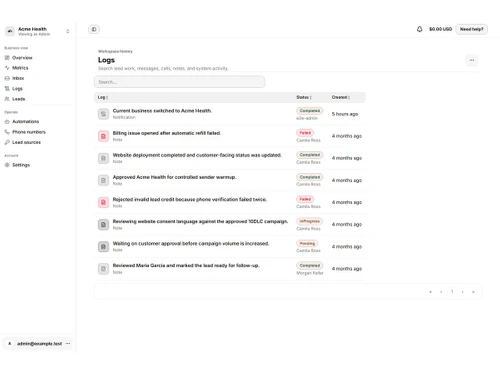The height and width of the screenshot is (375, 500).
Task: Click 'Morgan Keller' author name
Action: click(310, 273)
